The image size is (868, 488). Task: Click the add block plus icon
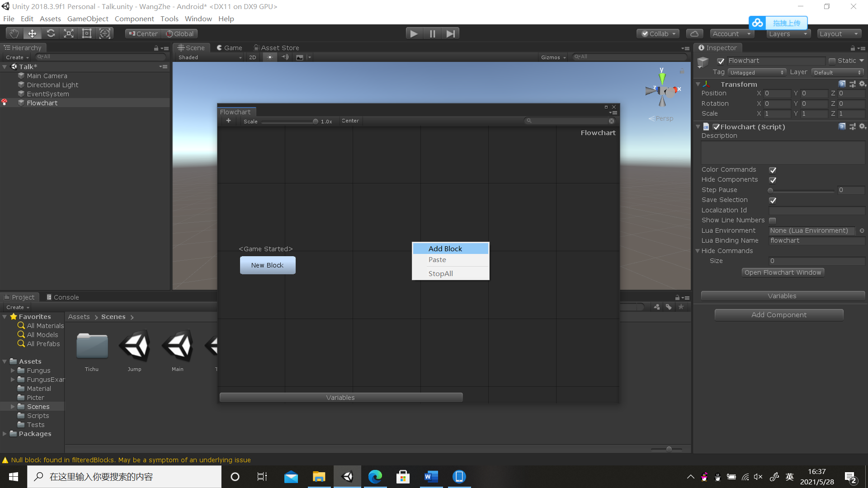[x=228, y=121]
